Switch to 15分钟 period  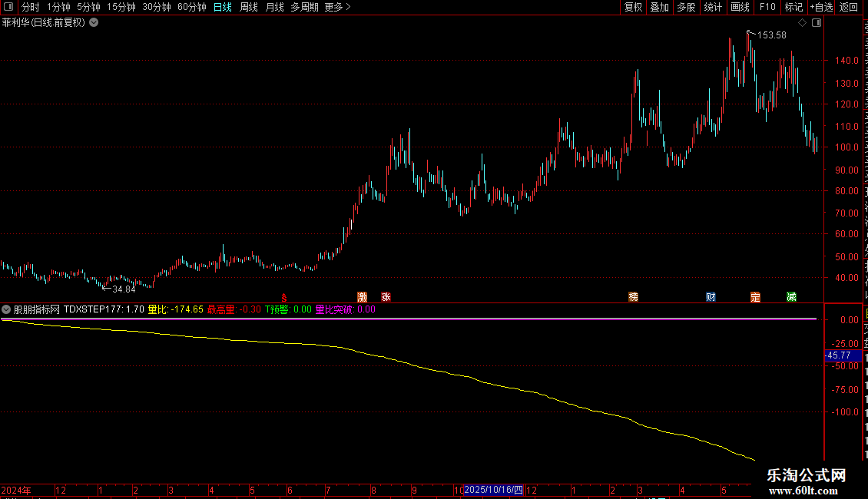tap(121, 7)
